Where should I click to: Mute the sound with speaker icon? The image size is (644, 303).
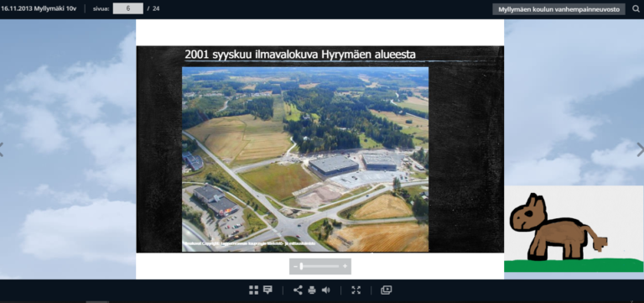325,290
